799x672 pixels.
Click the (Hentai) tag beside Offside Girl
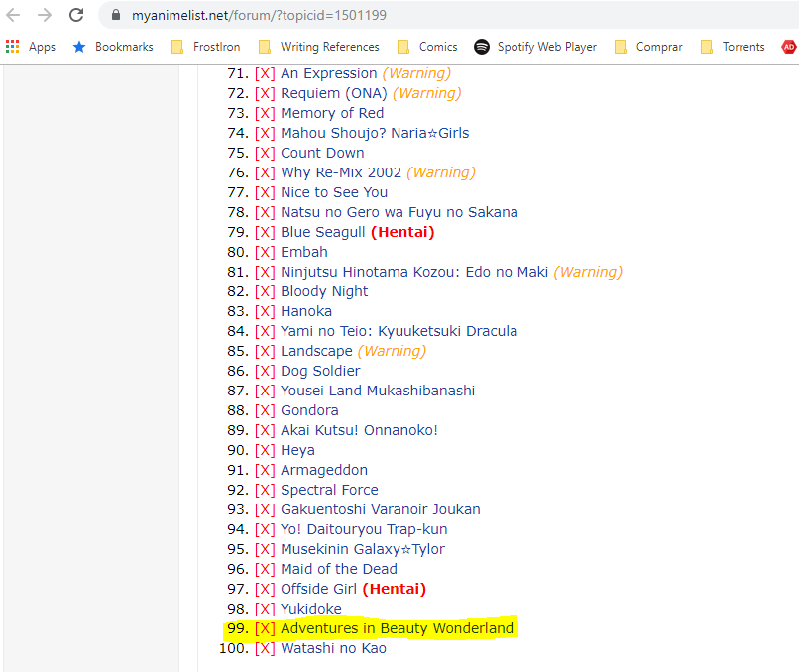pyautogui.click(x=395, y=589)
